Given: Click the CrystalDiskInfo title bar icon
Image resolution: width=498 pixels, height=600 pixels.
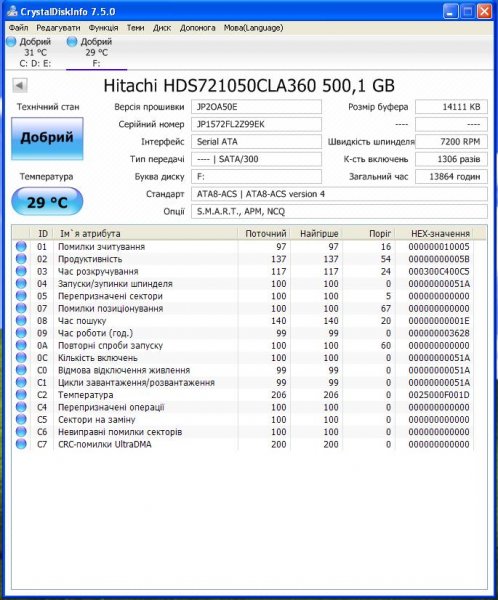Looking at the screenshot, I should (x=11, y=11).
